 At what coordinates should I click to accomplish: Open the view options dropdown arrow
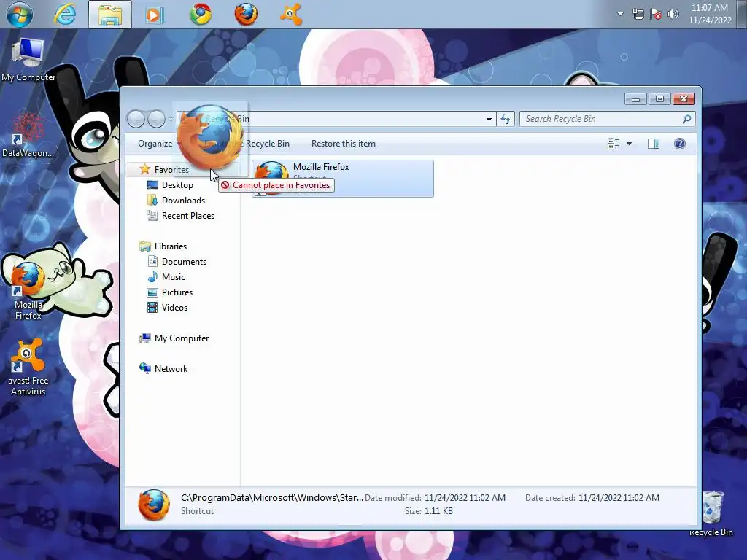click(x=629, y=144)
